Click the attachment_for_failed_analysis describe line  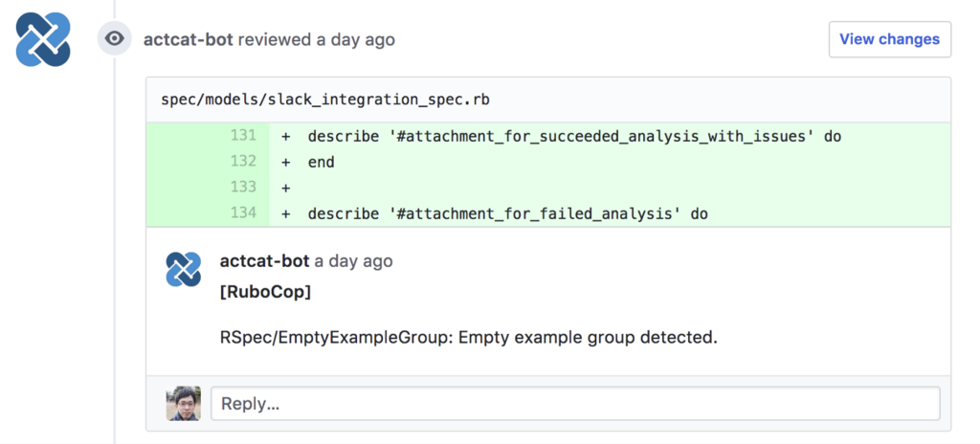point(507,212)
